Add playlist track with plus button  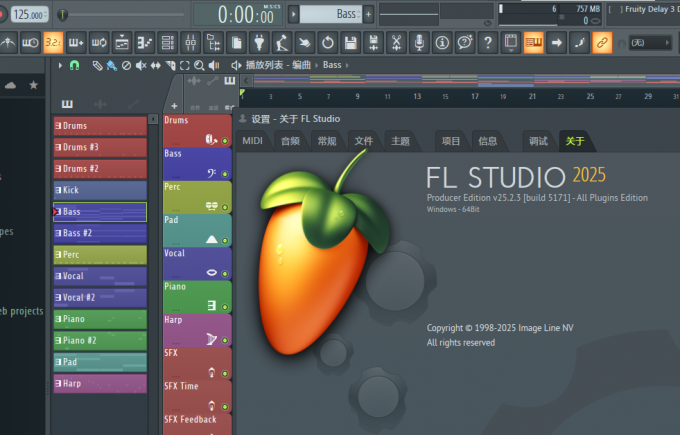tap(174, 106)
